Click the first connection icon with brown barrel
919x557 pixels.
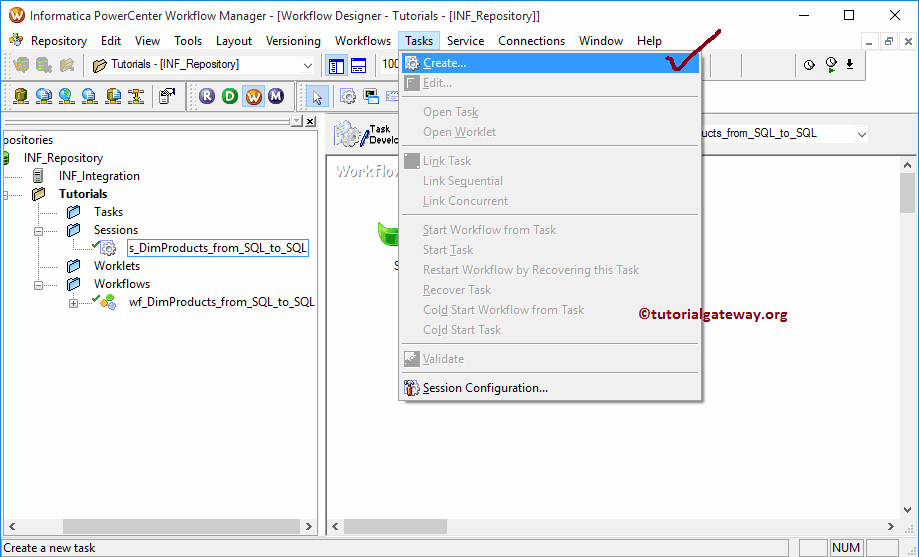[x=21, y=96]
